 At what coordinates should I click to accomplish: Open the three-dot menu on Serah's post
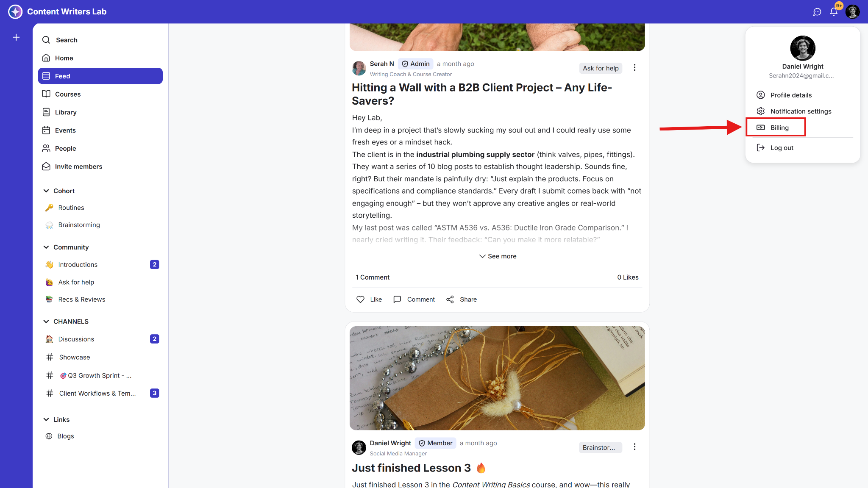pos(634,68)
